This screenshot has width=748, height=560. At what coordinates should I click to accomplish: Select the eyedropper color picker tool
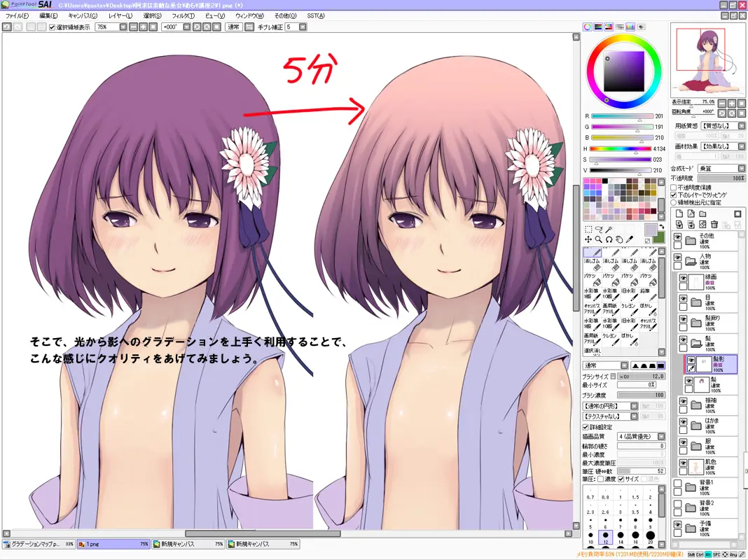(630, 239)
